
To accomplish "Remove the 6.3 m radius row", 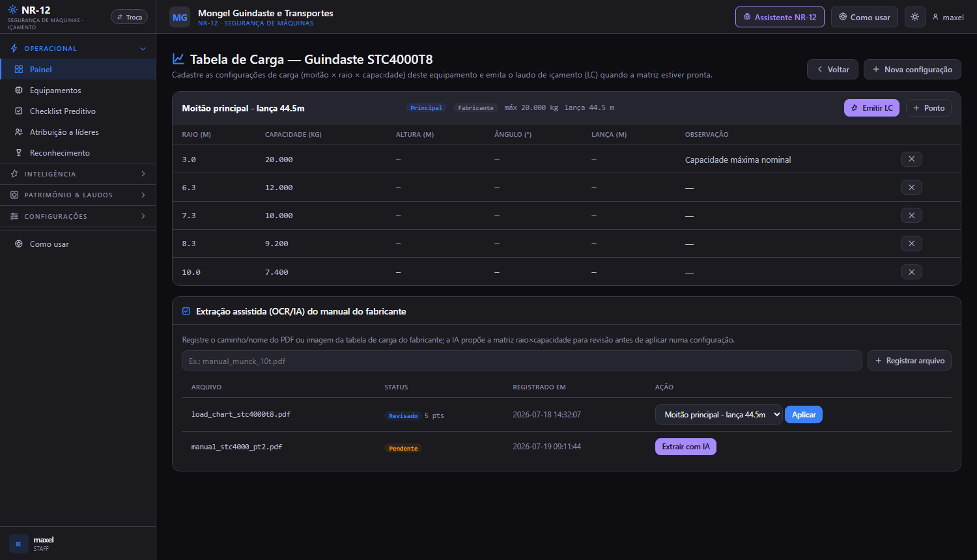I will [x=911, y=188].
